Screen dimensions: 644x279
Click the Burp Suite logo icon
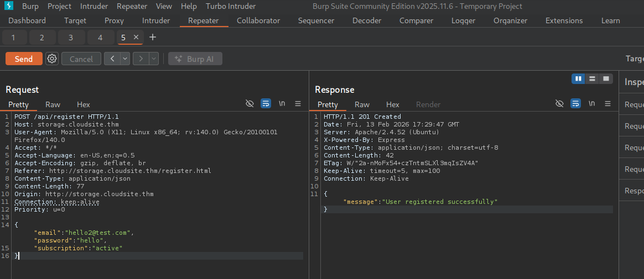coord(8,6)
